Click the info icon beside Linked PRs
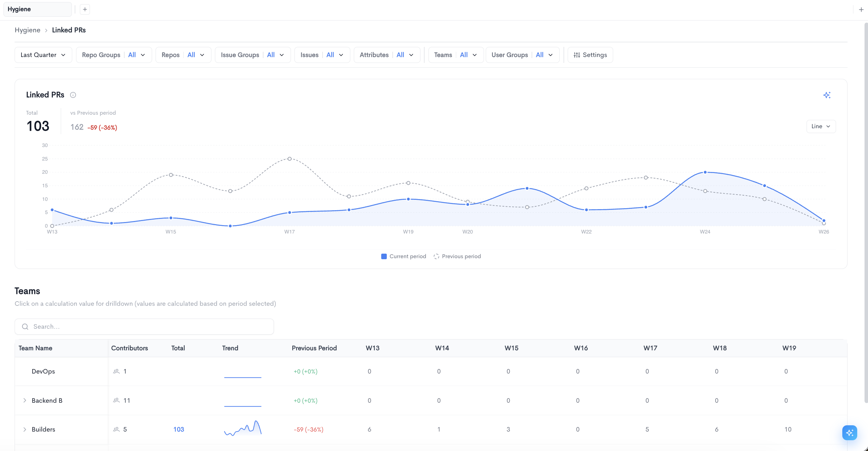 click(x=73, y=95)
